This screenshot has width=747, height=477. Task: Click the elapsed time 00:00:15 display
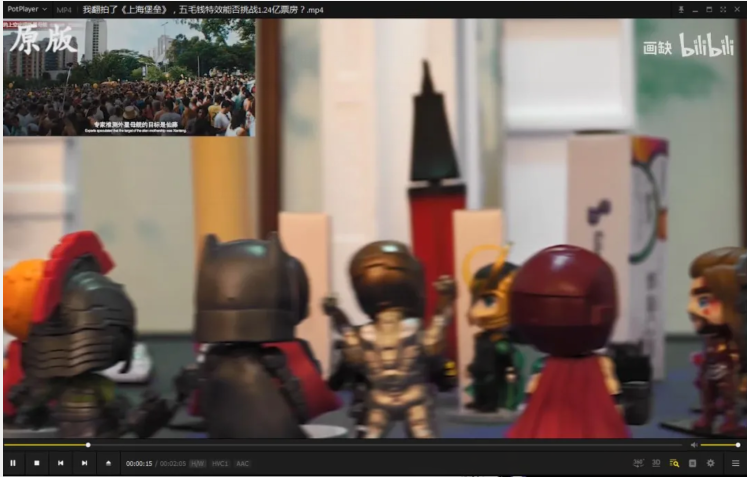[x=139, y=463]
